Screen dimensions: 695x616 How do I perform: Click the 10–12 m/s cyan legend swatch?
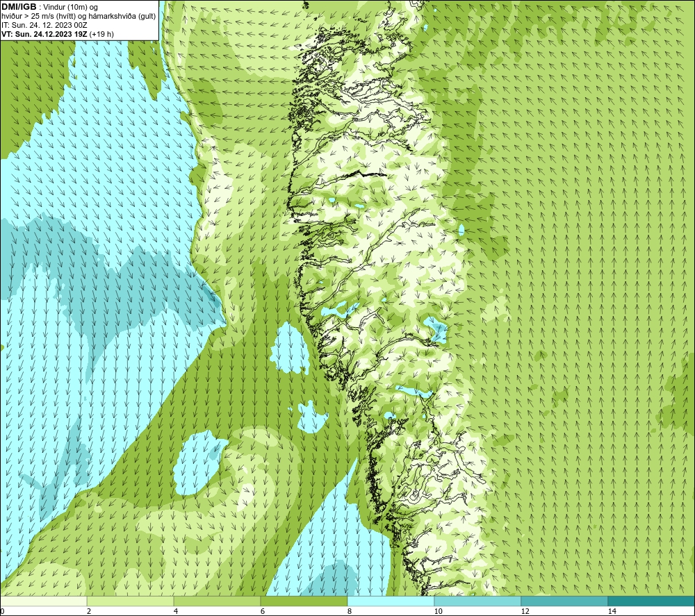[478, 601]
